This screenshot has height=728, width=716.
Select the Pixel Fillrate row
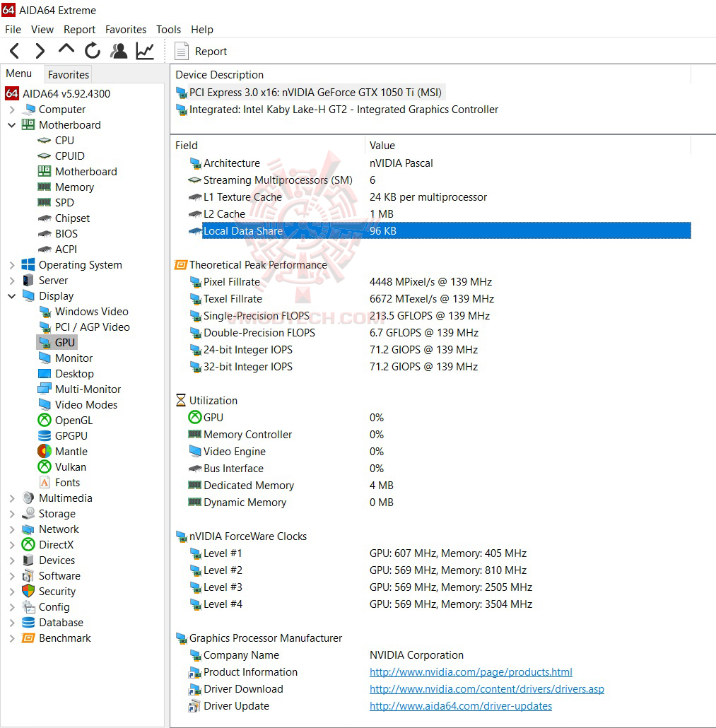440,282
